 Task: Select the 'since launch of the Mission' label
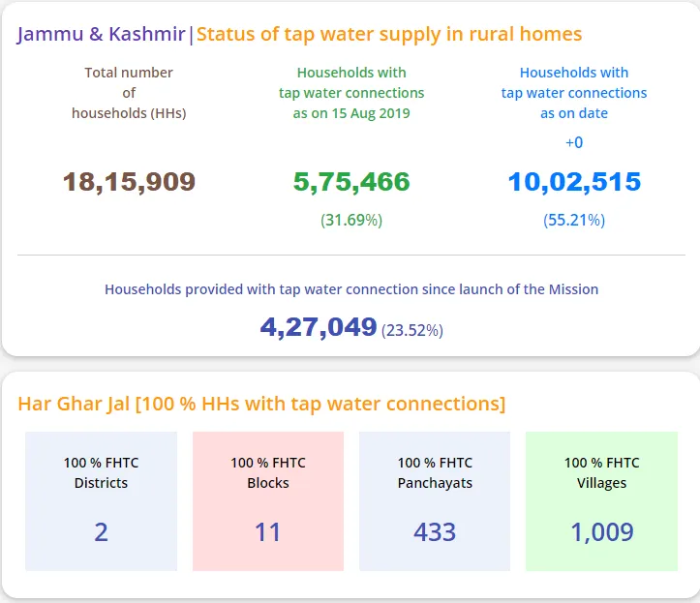[351, 288]
